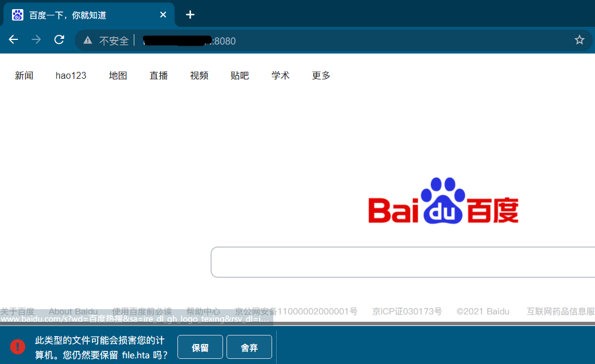595x364 pixels.
Task: Click 保留 to keep file.hta
Action: pyautogui.click(x=200, y=347)
